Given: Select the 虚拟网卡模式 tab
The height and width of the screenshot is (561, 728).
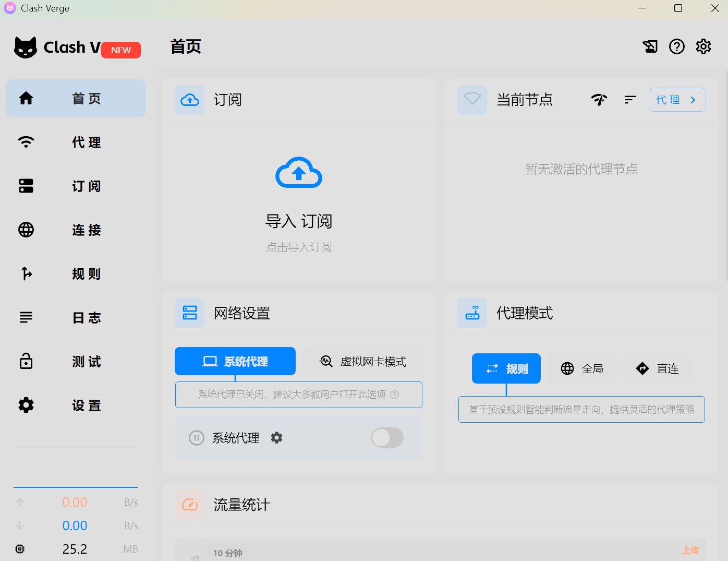Looking at the screenshot, I should tap(363, 361).
